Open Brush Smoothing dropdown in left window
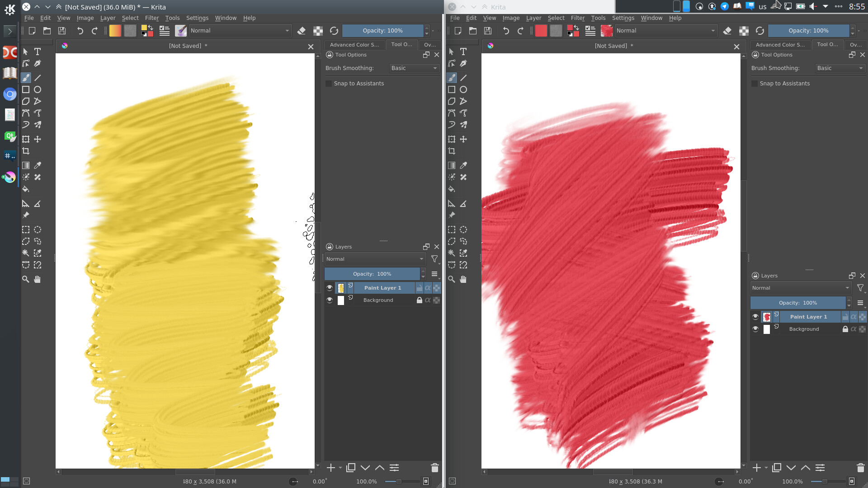The width and height of the screenshot is (868, 488). pos(414,68)
